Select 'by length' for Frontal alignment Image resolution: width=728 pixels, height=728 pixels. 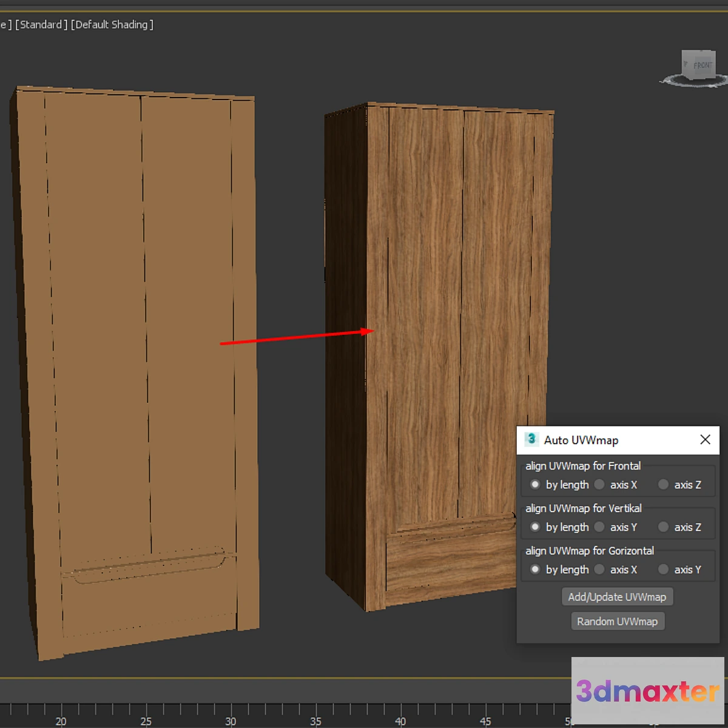[535, 485]
